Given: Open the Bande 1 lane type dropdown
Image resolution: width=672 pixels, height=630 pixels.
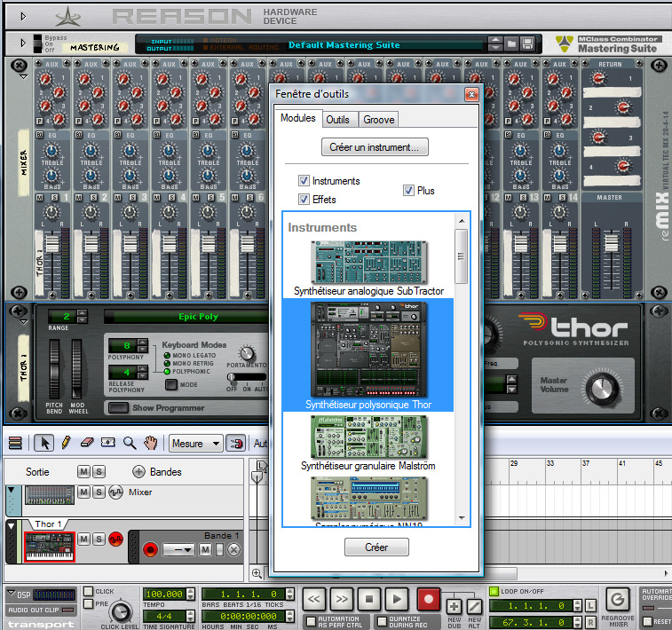Looking at the screenshot, I should coord(178,549).
